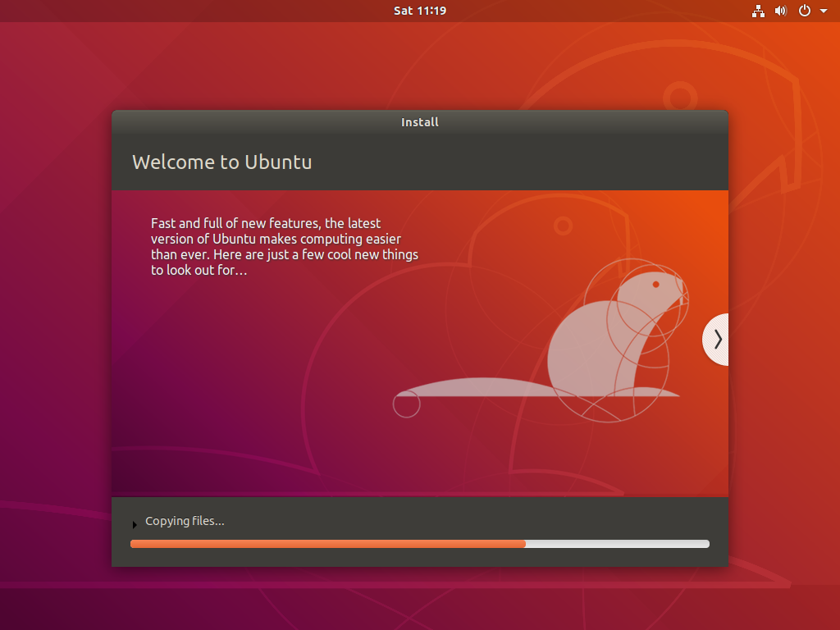
Task: Click the installation progress bar
Action: [x=419, y=544]
